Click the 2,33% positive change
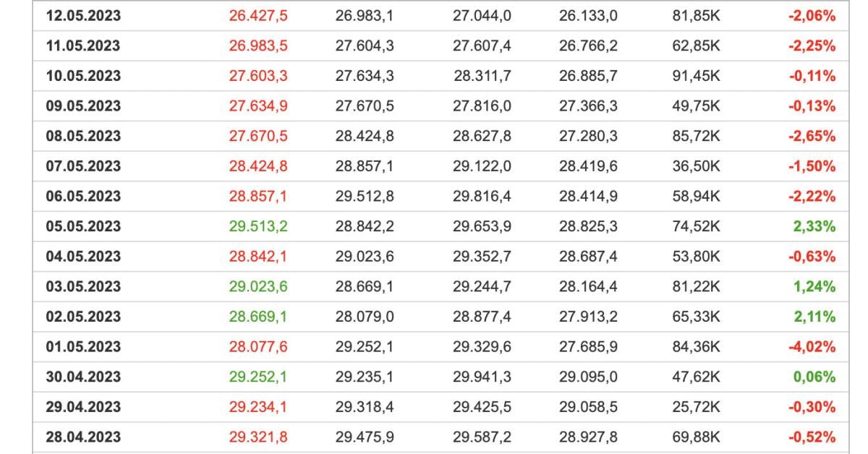 [x=814, y=226]
